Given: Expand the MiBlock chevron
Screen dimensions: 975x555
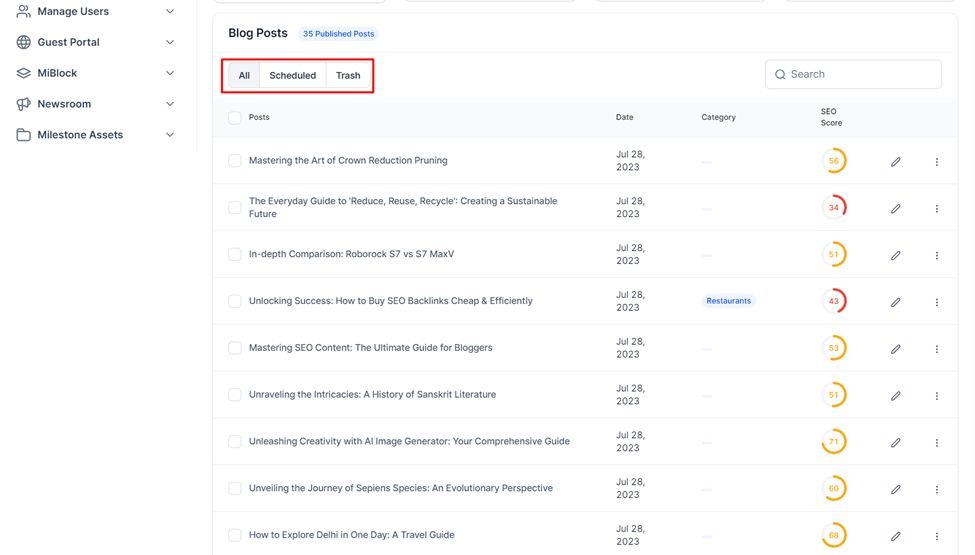Looking at the screenshot, I should [x=170, y=73].
